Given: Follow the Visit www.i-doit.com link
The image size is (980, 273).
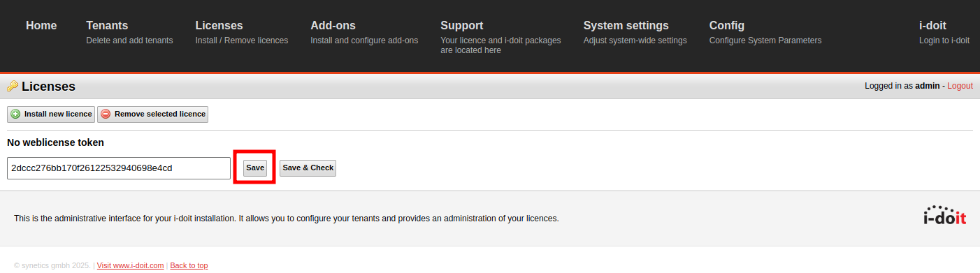Looking at the screenshot, I should pos(130,265).
